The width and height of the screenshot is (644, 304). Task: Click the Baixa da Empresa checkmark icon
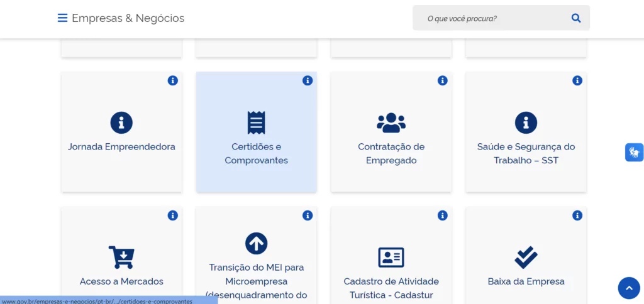click(x=526, y=257)
